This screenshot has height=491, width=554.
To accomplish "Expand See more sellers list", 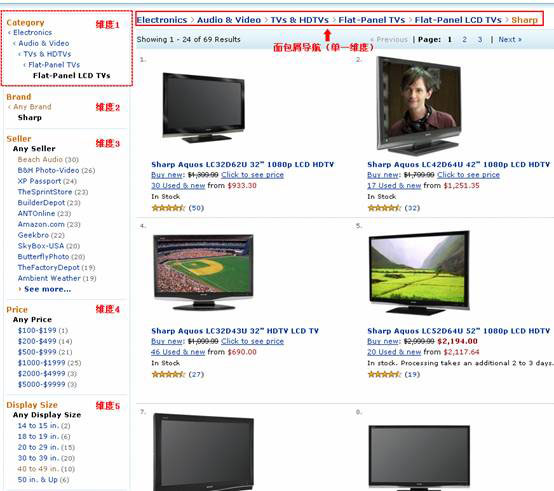I will [x=47, y=289].
